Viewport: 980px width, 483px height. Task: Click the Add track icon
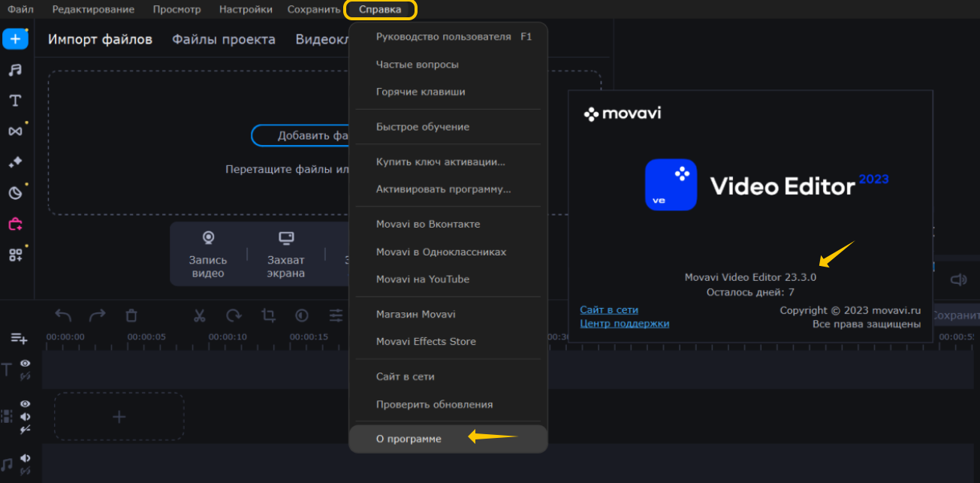coord(19,339)
